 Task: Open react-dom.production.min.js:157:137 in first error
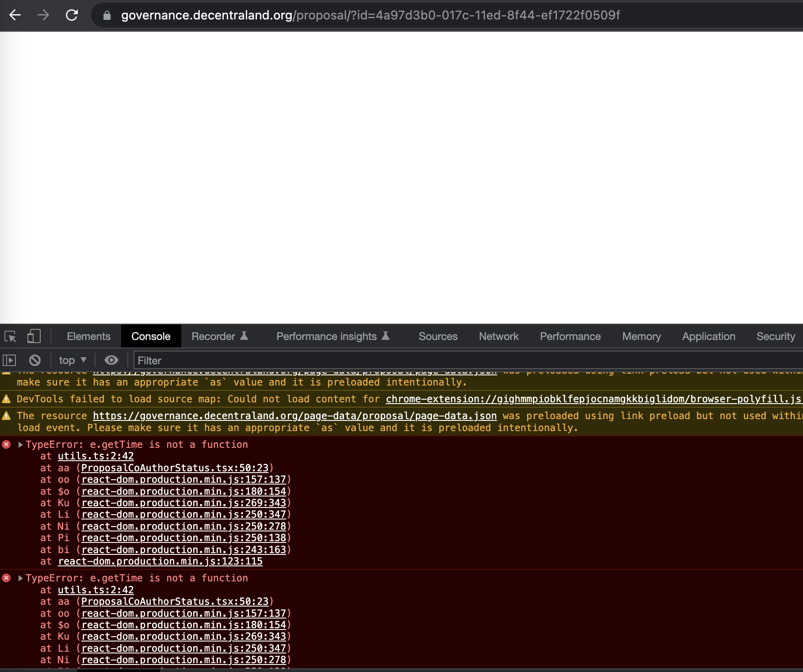(x=184, y=480)
